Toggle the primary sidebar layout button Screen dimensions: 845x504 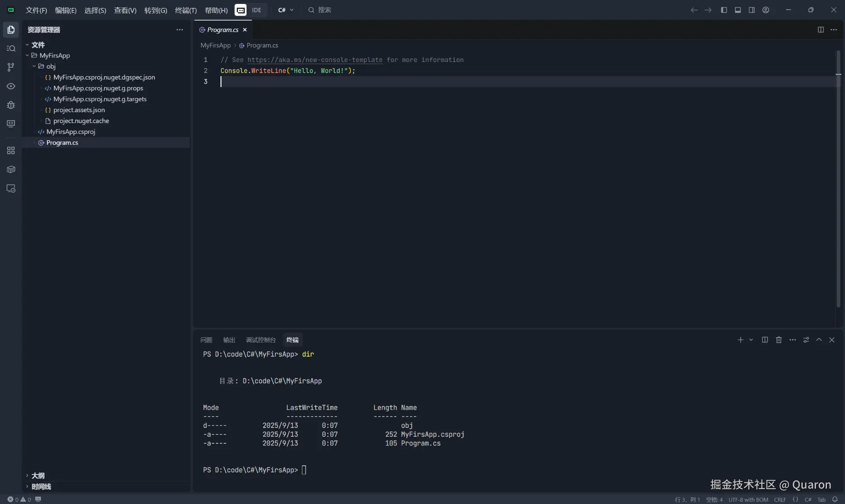pos(724,10)
